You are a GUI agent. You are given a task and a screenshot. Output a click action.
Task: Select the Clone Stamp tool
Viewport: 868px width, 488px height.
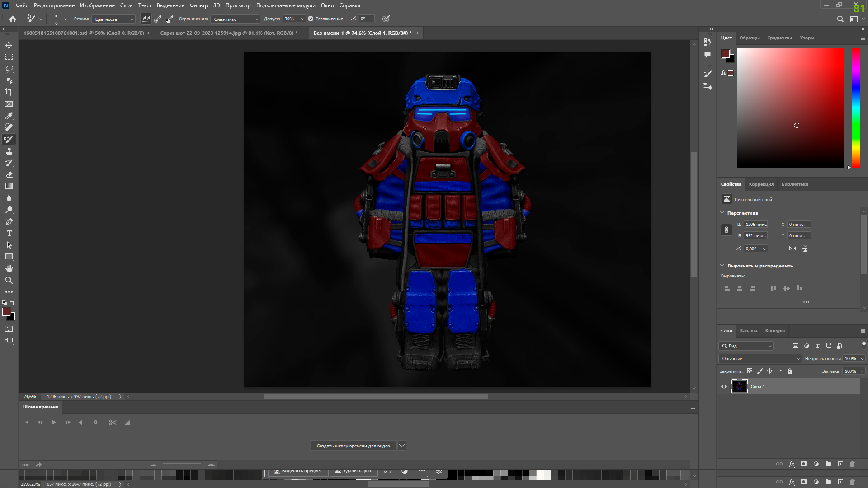coord(9,151)
